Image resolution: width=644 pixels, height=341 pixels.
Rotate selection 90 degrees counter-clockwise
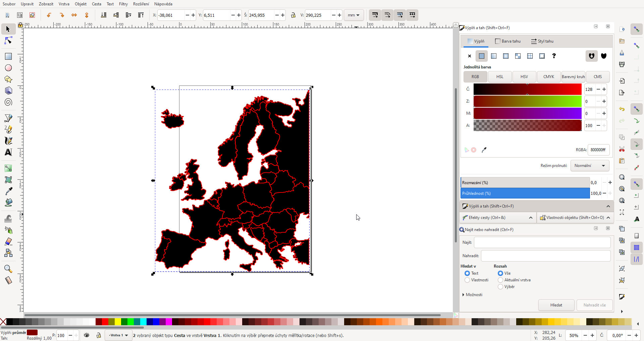[x=49, y=15]
